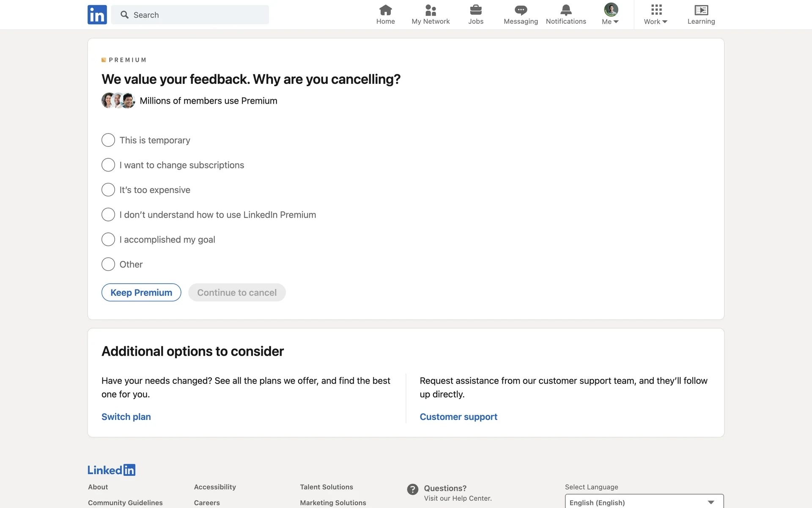The height and width of the screenshot is (508, 812).
Task: Click the Questions? help heading
Action: pos(445,489)
